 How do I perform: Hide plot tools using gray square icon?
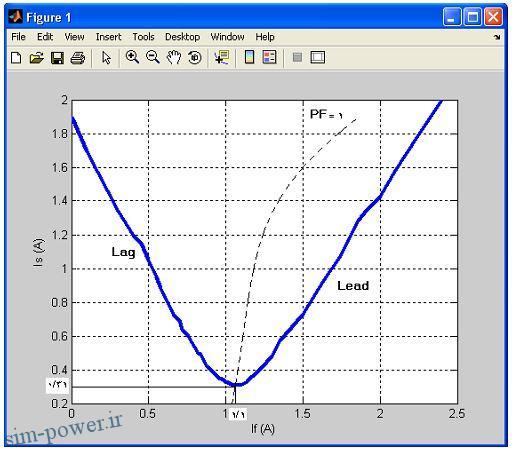coord(297,57)
